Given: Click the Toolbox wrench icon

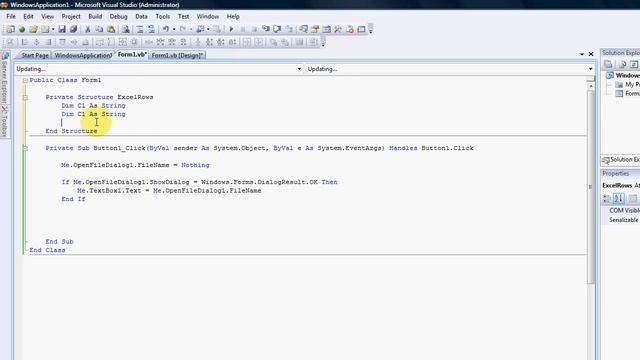Looking at the screenshot, I should pos(338,29).
